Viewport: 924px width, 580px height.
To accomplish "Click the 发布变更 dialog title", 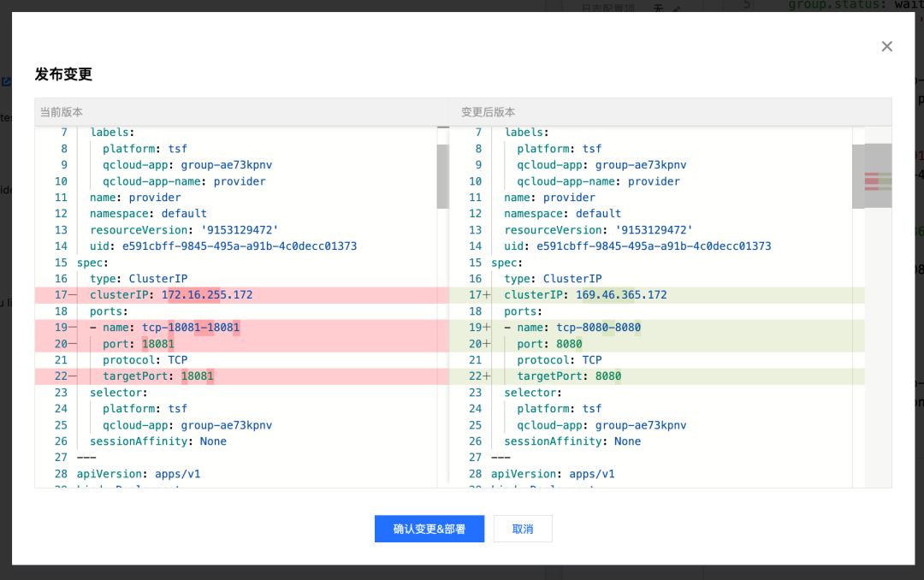I will click(63, 74).
